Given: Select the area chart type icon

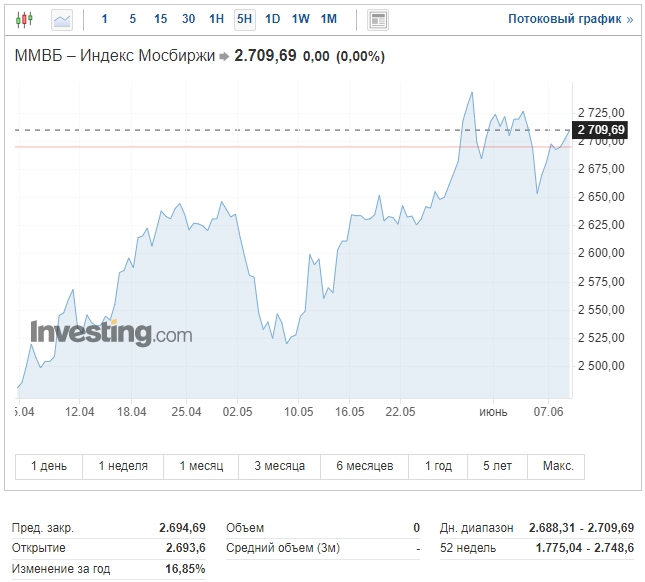Looking at the screenshot, I should click(62, 20).
